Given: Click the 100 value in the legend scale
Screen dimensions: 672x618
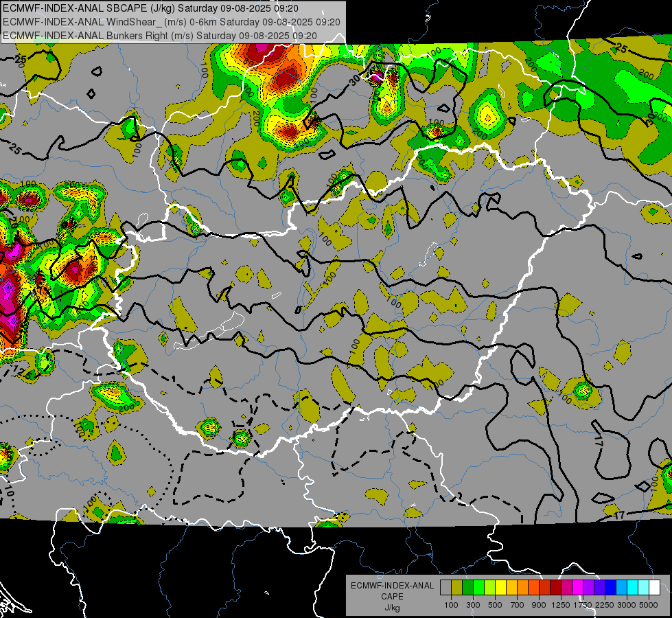Looking at the screenshot, I should coord(451,605).
